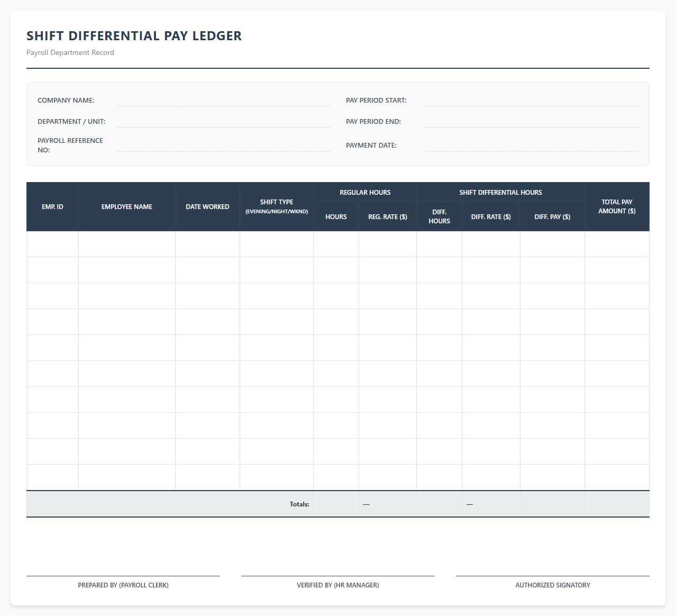Click the Company Name input line

[223, 101]
